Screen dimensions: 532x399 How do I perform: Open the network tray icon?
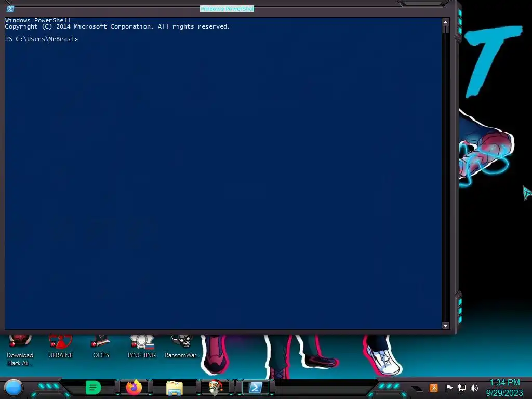[x=462, y=388]
